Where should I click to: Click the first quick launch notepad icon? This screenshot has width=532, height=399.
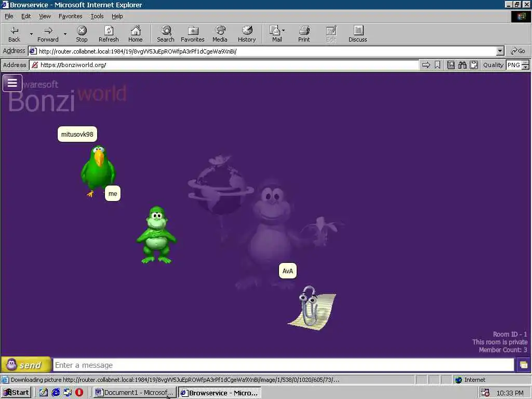(x=44, y=393)
